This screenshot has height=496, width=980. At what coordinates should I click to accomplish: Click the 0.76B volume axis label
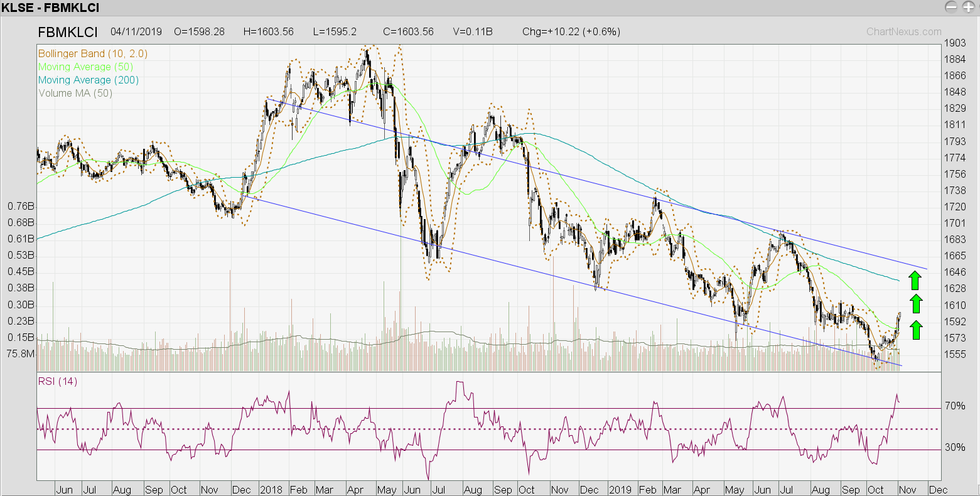tap(21, 207)
